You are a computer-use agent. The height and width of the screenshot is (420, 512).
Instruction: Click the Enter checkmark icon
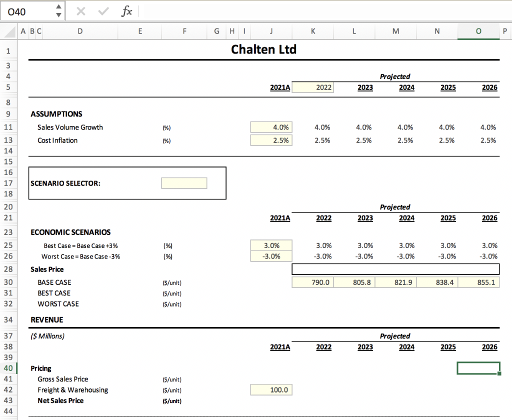[x=103, y=11]
